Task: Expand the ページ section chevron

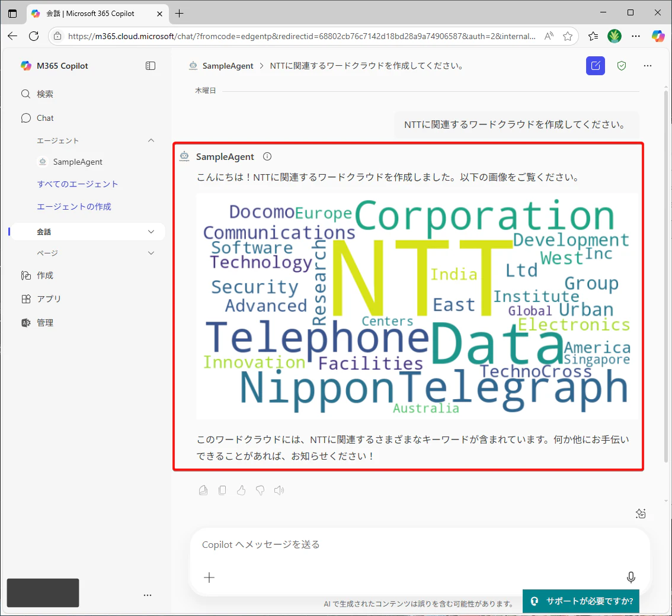Action: (151, 253)
